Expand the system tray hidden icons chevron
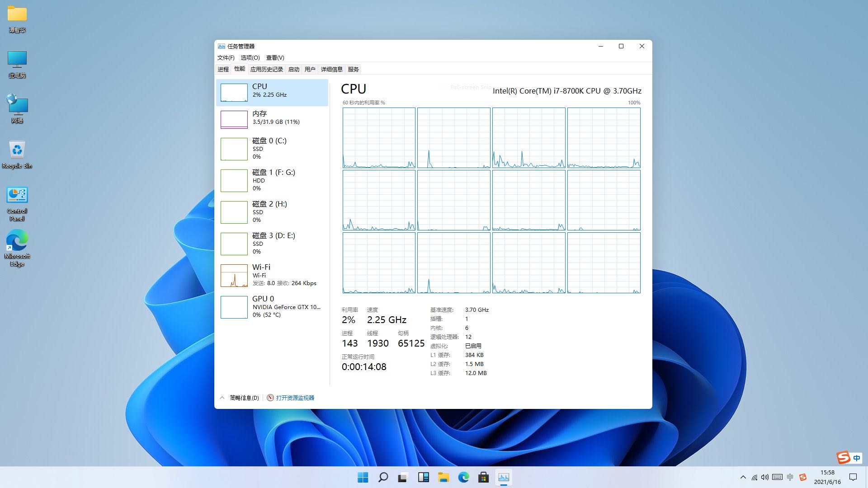868x488 pixels. coord(743,477)
